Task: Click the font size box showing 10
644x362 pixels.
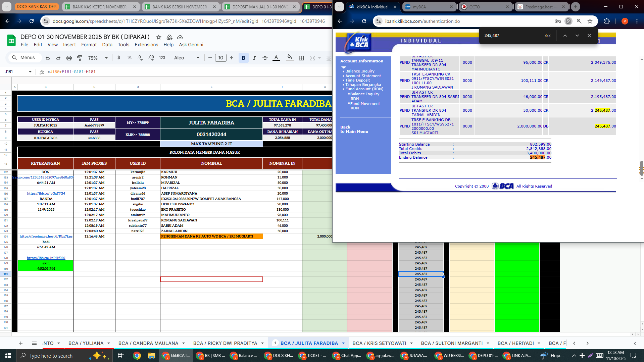Action: 220,58
